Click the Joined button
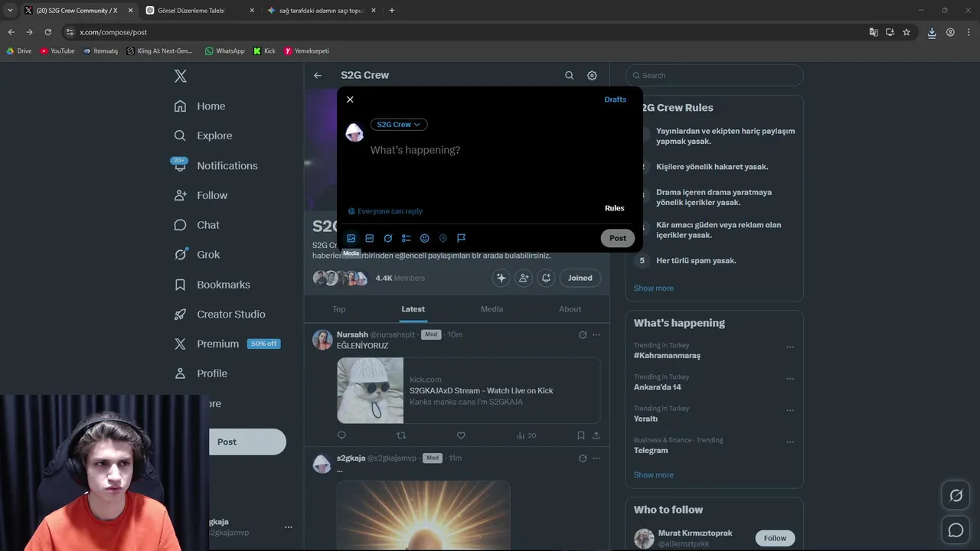Viewport: 980px width, 551px height. pos(580,278)
